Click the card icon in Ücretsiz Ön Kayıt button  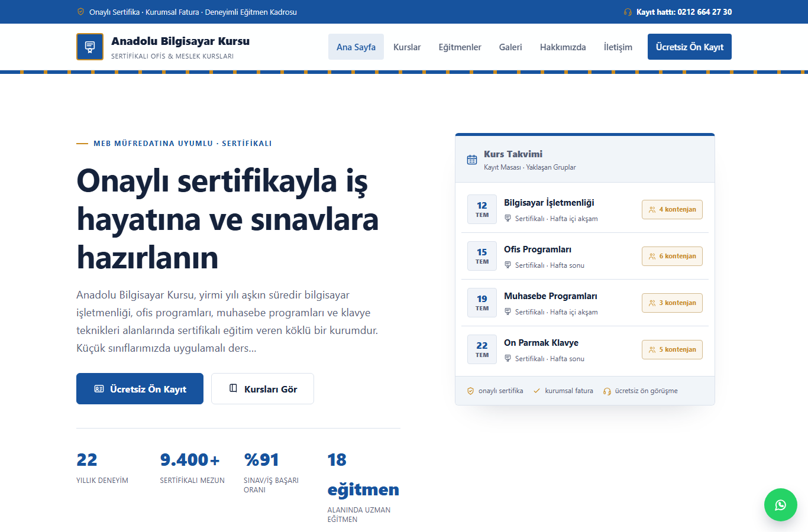[x=99, y=389]
